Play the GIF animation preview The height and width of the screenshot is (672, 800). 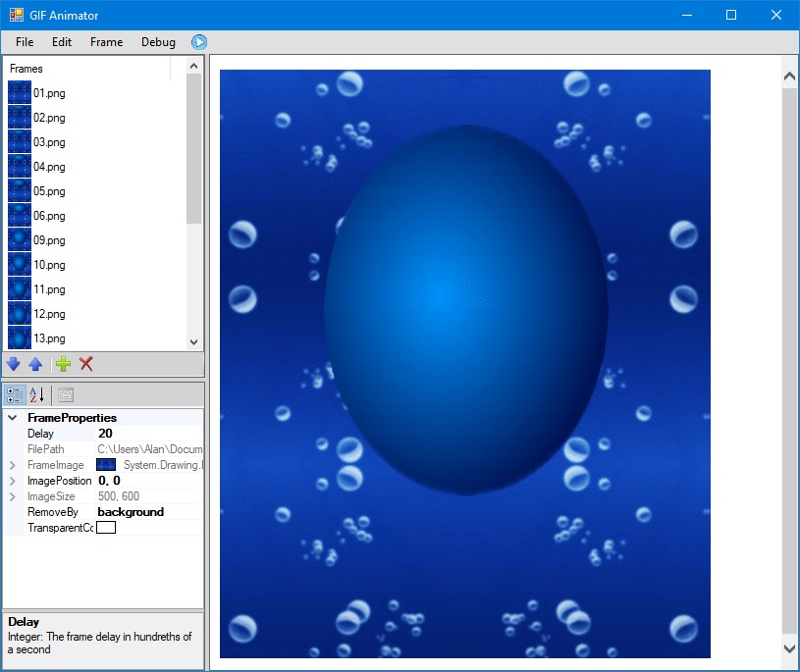coord(199,42)
